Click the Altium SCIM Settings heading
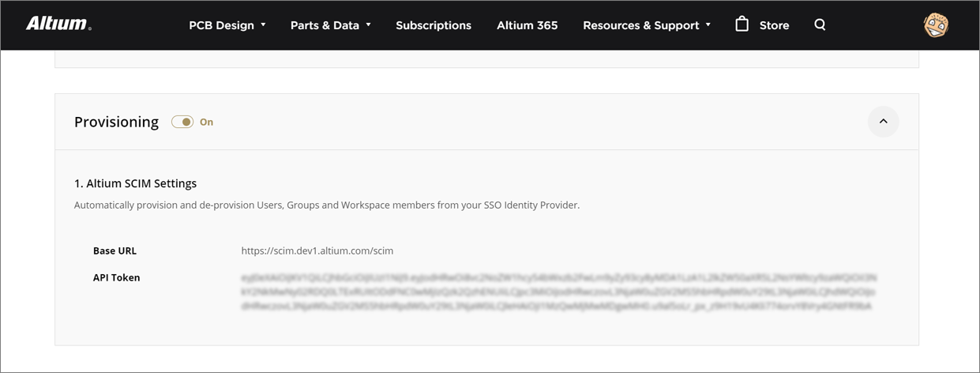 (x=135, y=183)
